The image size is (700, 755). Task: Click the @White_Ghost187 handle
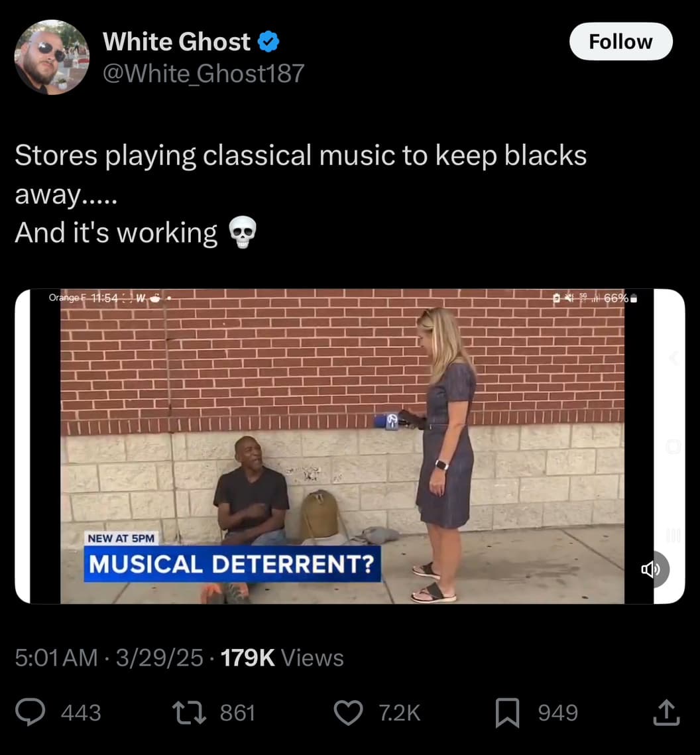(204, 73)
